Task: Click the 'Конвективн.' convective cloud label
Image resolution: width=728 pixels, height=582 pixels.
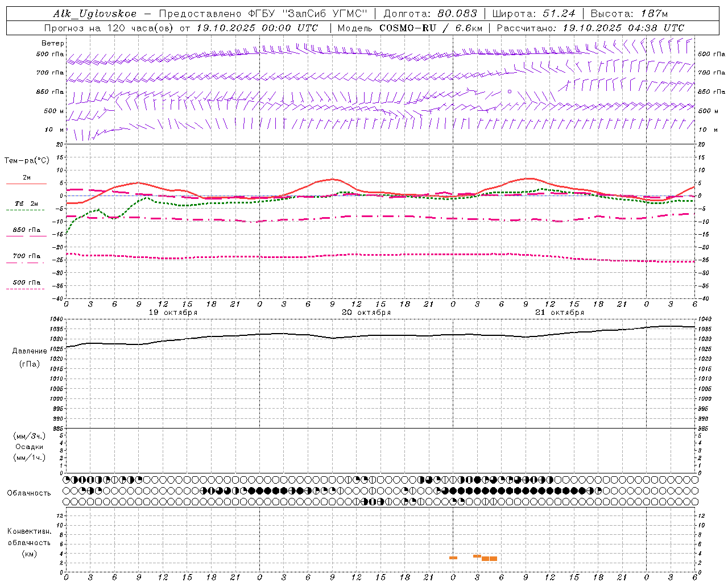Action: coord(29,531)
